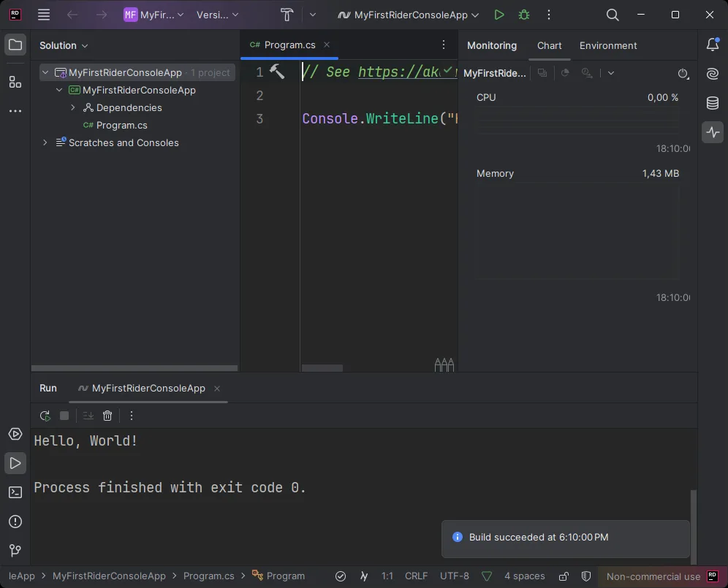Build solution using the hammer icon
Viewport: 728px width, 588px height.
[x=287, y=15]
